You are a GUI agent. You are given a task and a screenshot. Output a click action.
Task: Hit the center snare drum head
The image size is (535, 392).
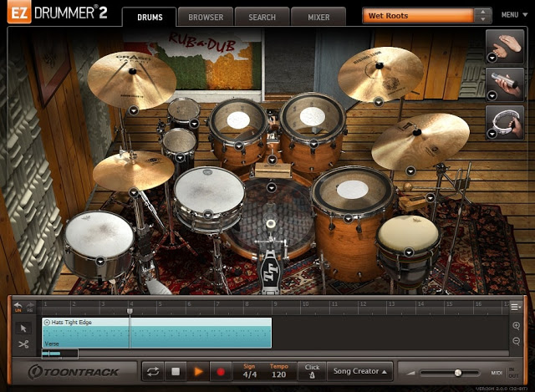point(209,191)
